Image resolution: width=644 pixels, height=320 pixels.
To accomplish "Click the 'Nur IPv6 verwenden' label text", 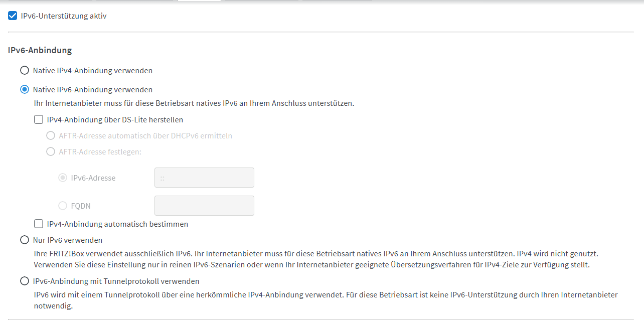I will tap(68, 240).
